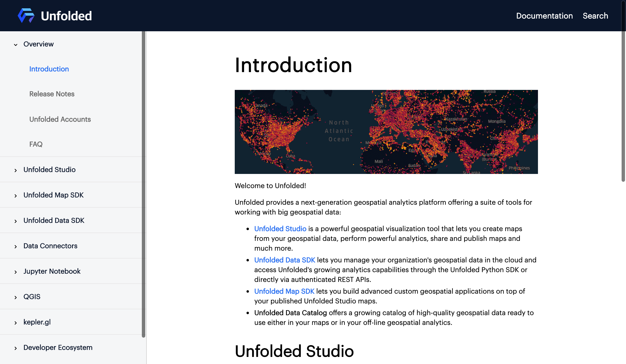
Task: Expand Unfolded Data SDK section chevron
Action: 16,221
